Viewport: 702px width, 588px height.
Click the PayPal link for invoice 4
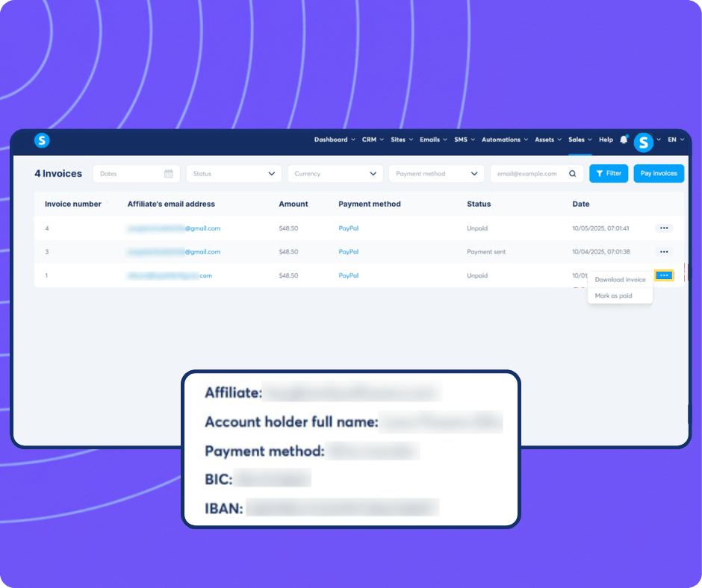[348, 228]
